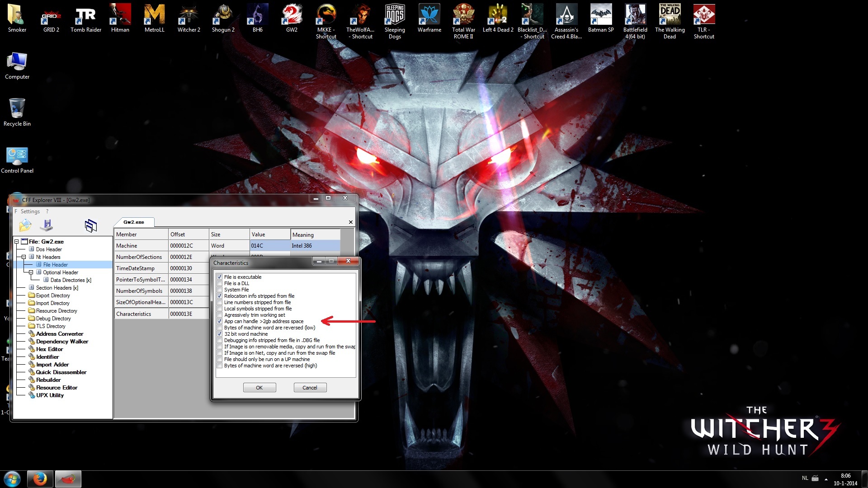Open the Resource Editor tool
Viewport: 868px width, 488px height.
point(57,388)
